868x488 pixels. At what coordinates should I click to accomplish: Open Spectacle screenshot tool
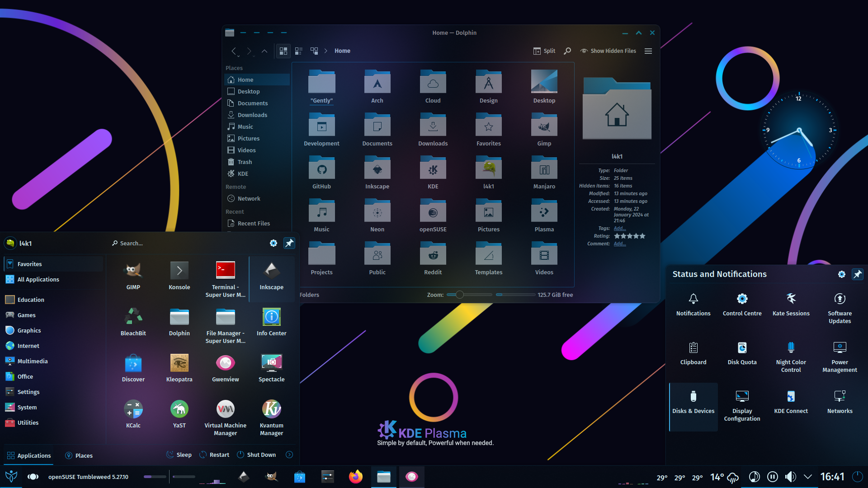(x=271, y=368)
